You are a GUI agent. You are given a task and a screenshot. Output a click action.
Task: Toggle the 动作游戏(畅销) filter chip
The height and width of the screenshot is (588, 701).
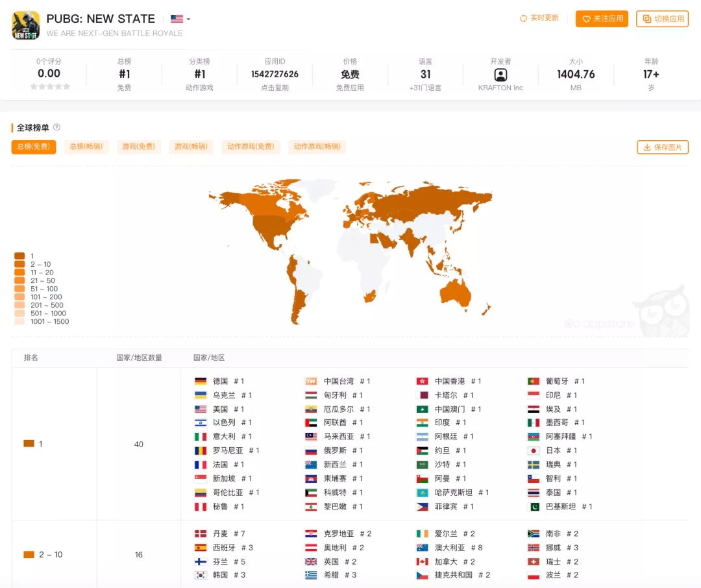pyautogui.click(x=317, y=147)
